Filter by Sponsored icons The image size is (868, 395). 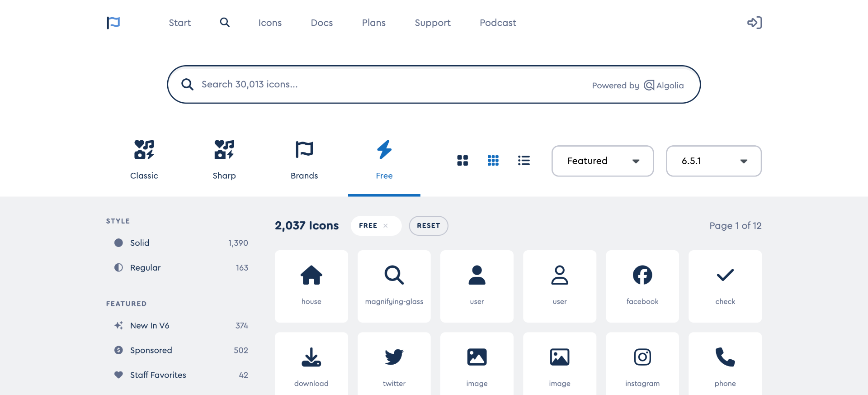point(181,350)
